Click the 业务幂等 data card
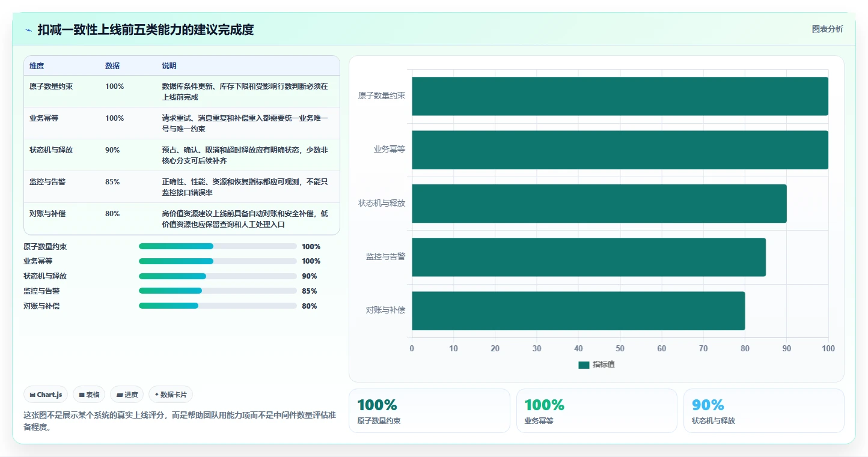Image resolution: width=868 pixels, height=457 pixels. coord(596,411)
